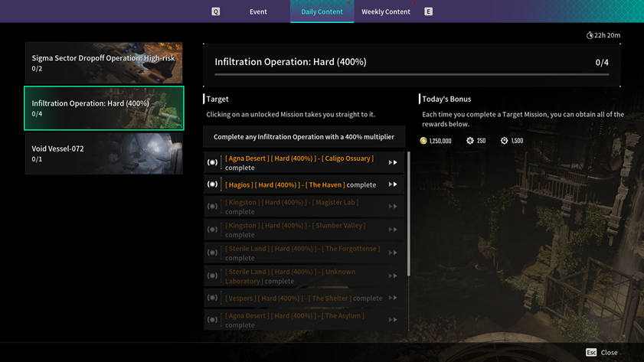The height and width of the screenshot is (362, 644).
Task: Click the Esc key icon
Action: pyautogui.click(x=591, y=352)
